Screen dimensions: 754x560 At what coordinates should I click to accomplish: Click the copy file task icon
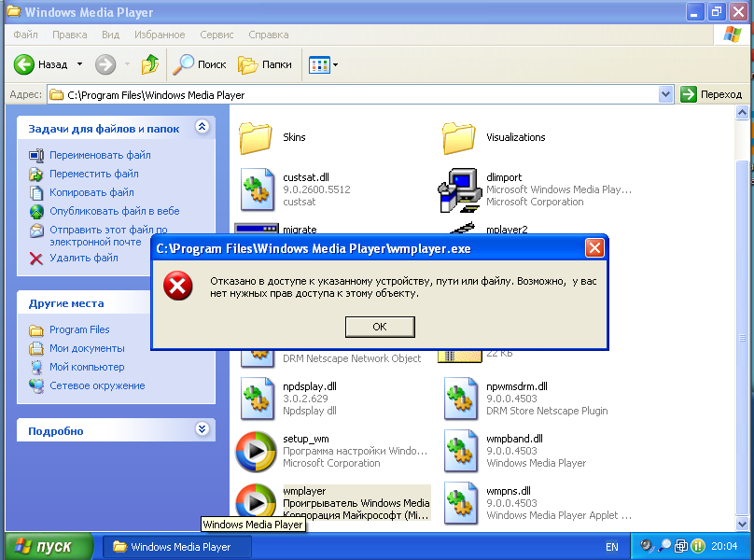36,193
